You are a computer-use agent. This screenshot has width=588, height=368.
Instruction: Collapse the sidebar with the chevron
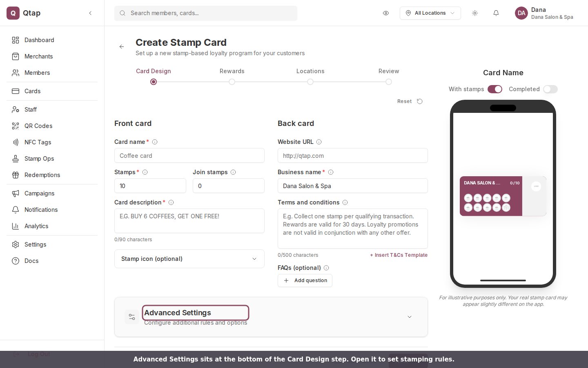[90, 13]
